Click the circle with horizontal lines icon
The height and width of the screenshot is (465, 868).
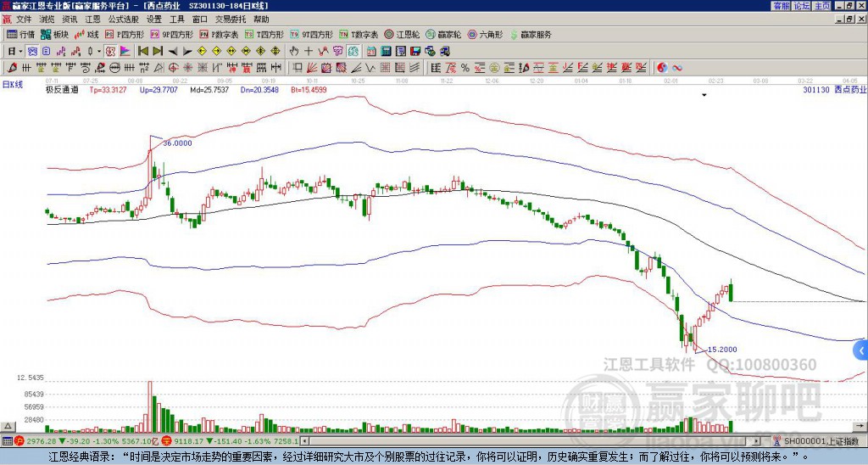tap(114, 68)
